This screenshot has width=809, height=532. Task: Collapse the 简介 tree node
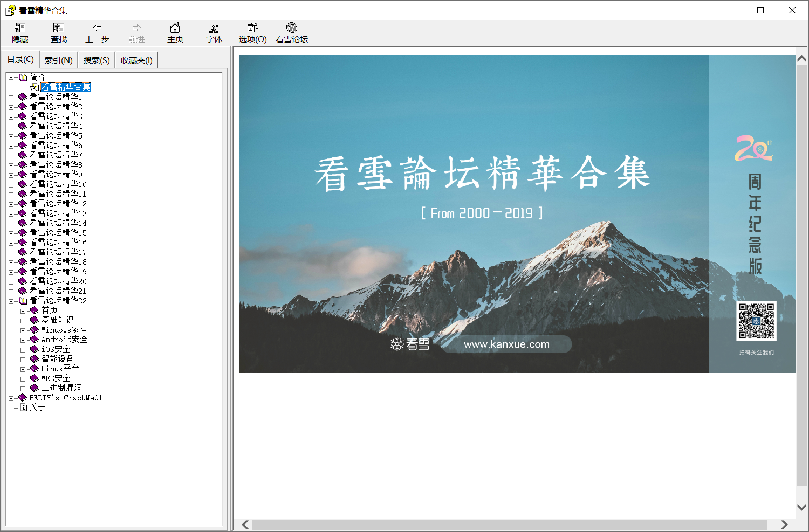tap(11, 78)
